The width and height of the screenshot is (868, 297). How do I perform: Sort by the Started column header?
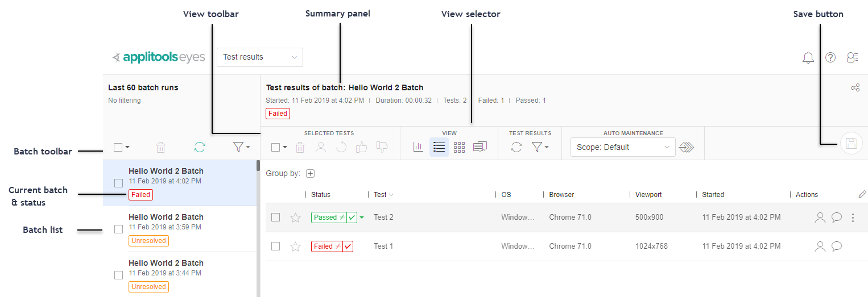[x=713, y=195]
